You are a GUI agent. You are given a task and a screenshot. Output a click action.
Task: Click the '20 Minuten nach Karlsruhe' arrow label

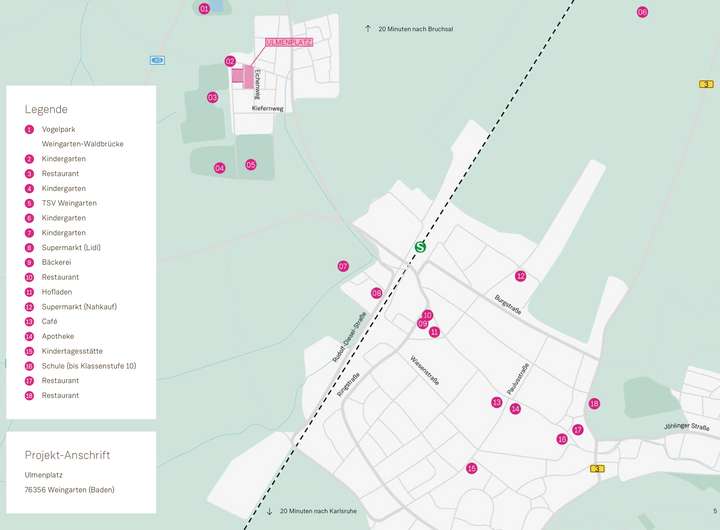(312, 511)
